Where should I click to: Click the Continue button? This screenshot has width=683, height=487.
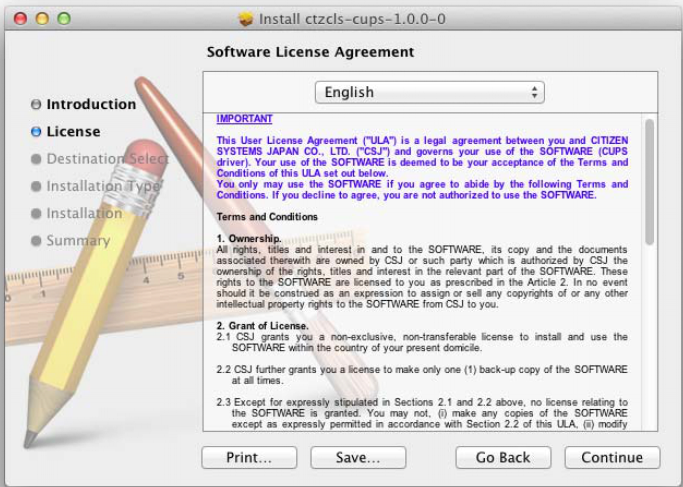click(x=612, y=457)
